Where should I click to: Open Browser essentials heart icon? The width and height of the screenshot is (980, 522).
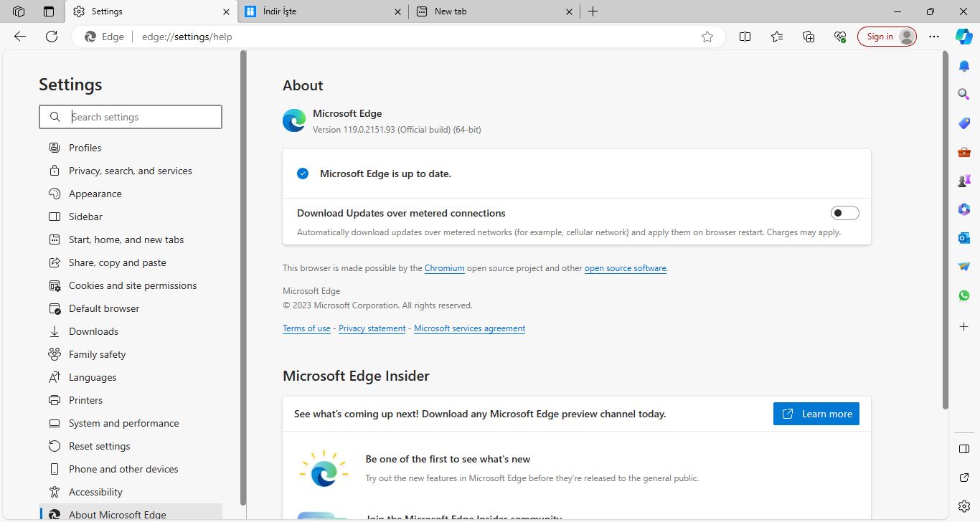(840, 37)
